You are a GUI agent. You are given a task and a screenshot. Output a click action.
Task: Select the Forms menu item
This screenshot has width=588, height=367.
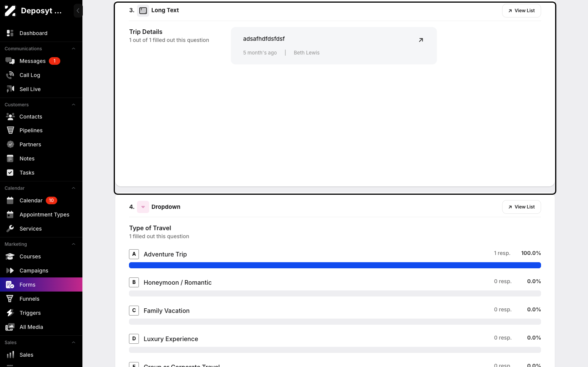coord(41,285)
